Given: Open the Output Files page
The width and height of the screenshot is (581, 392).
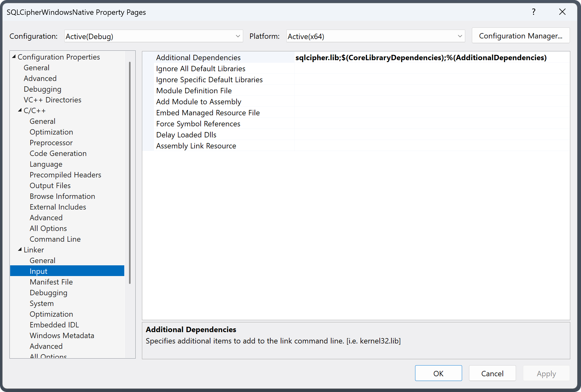Looking at the screenshot, I should pos(50,186).
